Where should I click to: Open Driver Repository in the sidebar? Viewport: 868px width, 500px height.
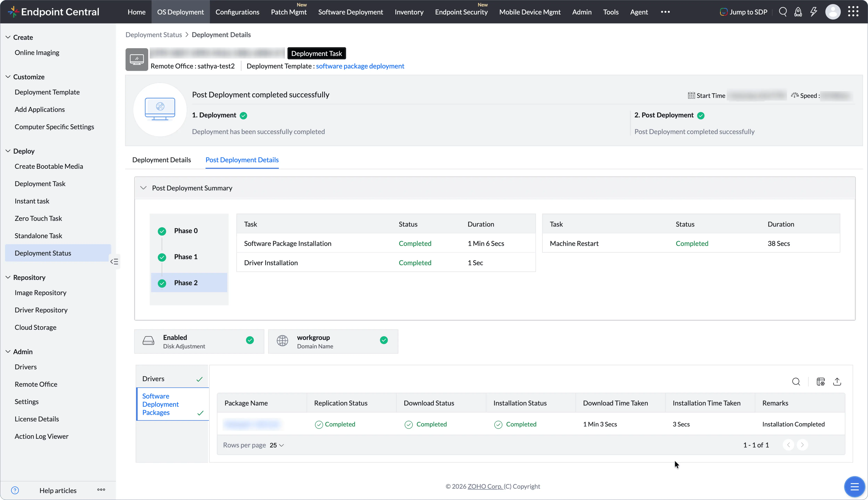click(x=41, y=310)
